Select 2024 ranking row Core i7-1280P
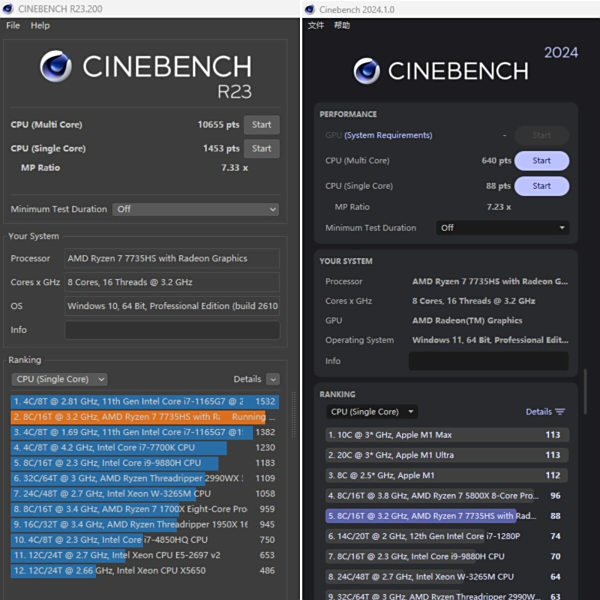This screenshot has height=600, width=600. (447, 536)
